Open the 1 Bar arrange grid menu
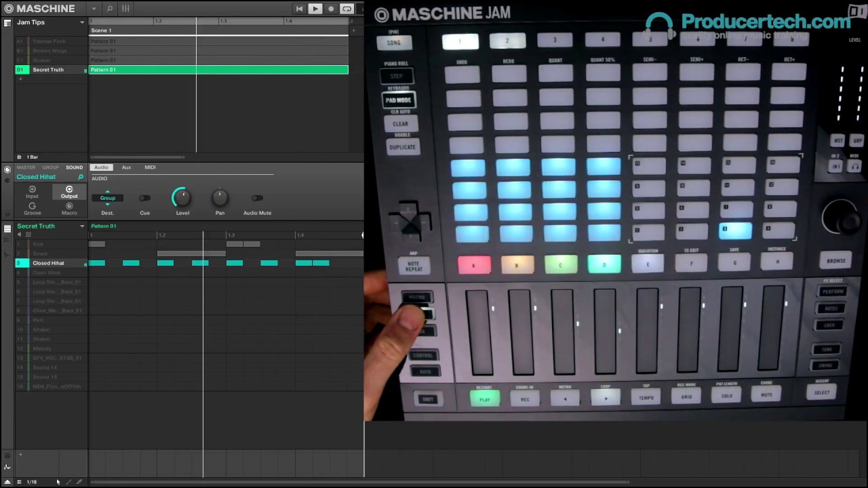This screenshot has height=488, width=868. pos(33,157)
